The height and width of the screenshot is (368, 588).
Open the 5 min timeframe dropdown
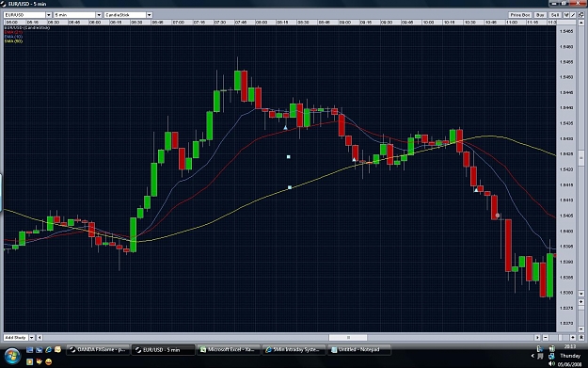click(78, 15)
